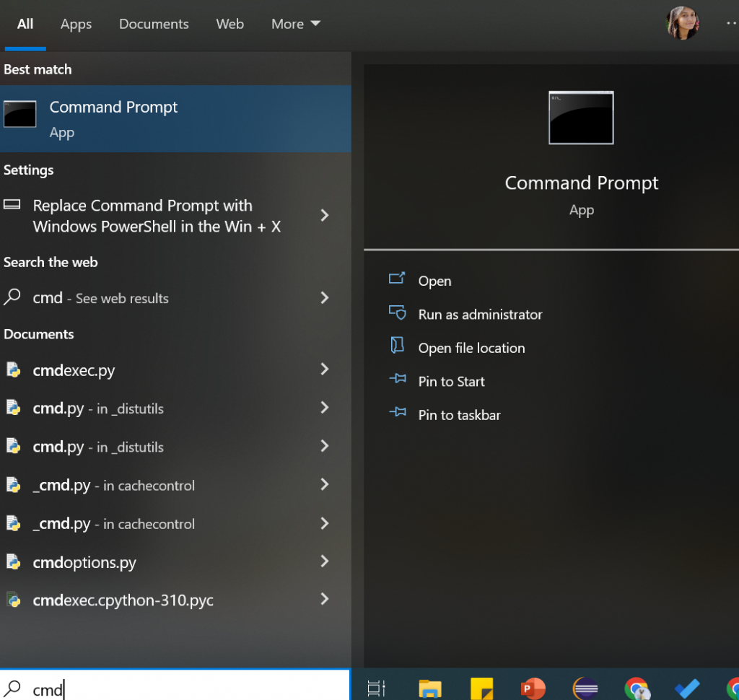The height and width of the screenshot is (700, 739).
Task: Open Task View from the taskbar
Action: [x=376, y=688]
